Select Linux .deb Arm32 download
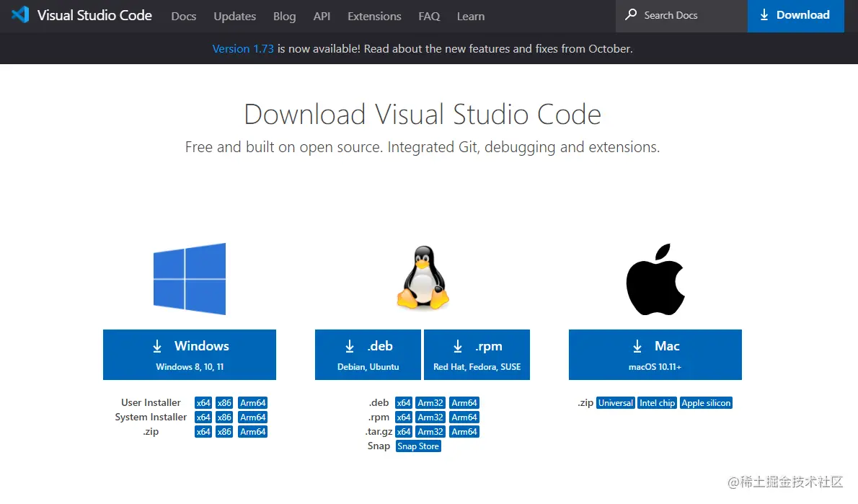 point(430,403)
